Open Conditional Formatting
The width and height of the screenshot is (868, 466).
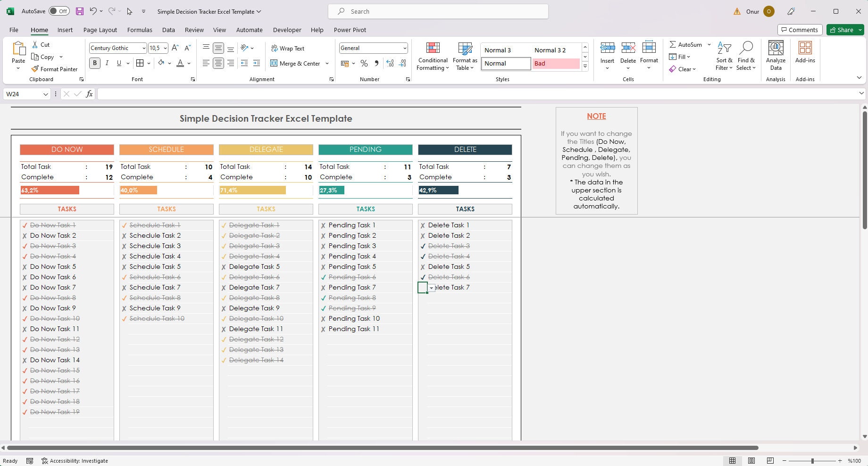pos(432,55)
